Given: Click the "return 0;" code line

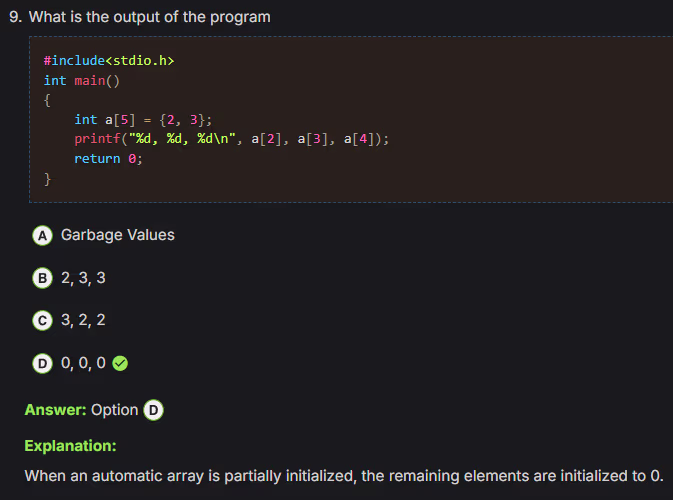Looking at the screenshot, I should [108, 159].
